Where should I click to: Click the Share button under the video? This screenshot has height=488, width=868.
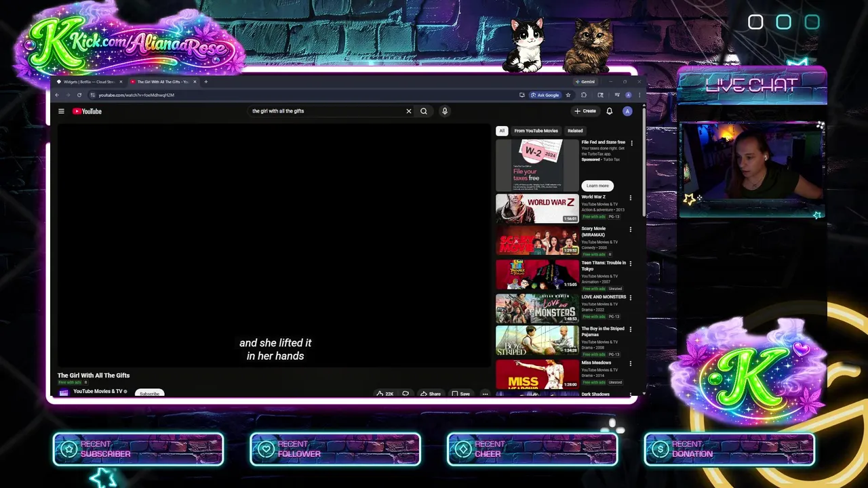pos(431,394)
